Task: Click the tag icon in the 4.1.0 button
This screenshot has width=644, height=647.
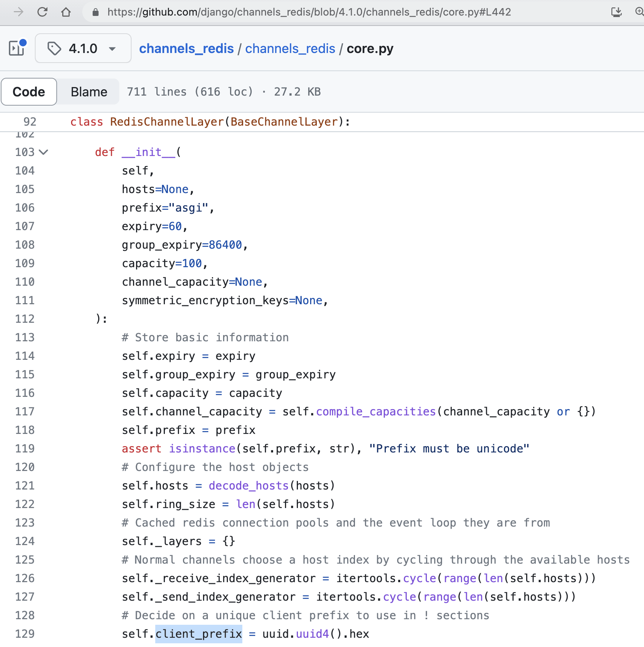Action: [54, 49]
